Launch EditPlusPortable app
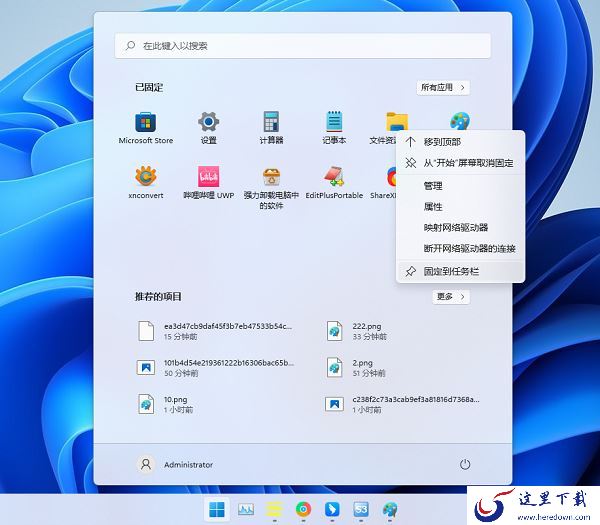600x525 pixels. 334,183
